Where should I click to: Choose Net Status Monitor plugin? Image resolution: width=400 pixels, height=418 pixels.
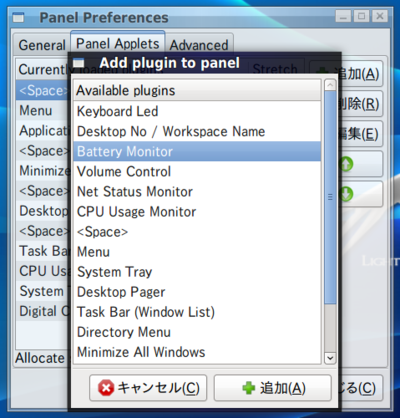pos(197,192)
